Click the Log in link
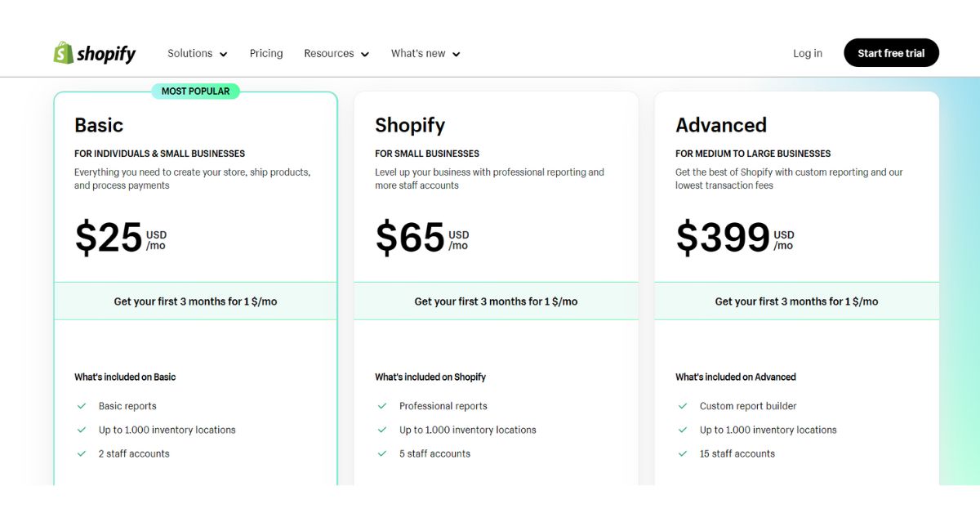The height and width of the screenshot is (513, 980). (x=807, y=52)
